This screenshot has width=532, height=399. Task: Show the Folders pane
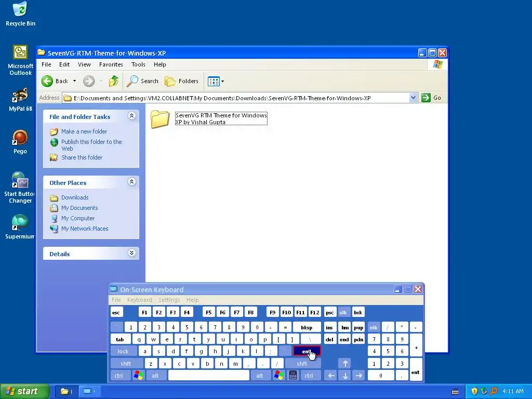click(x=181, y=81)
